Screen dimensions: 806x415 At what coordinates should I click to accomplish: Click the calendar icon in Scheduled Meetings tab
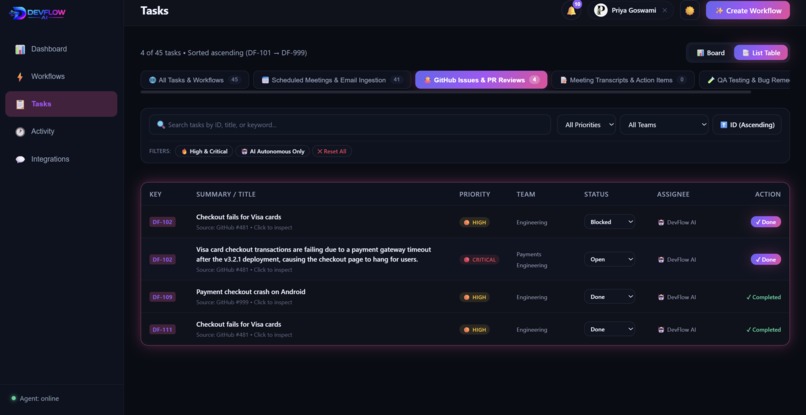pyautogui.click(x=265, y=80)
